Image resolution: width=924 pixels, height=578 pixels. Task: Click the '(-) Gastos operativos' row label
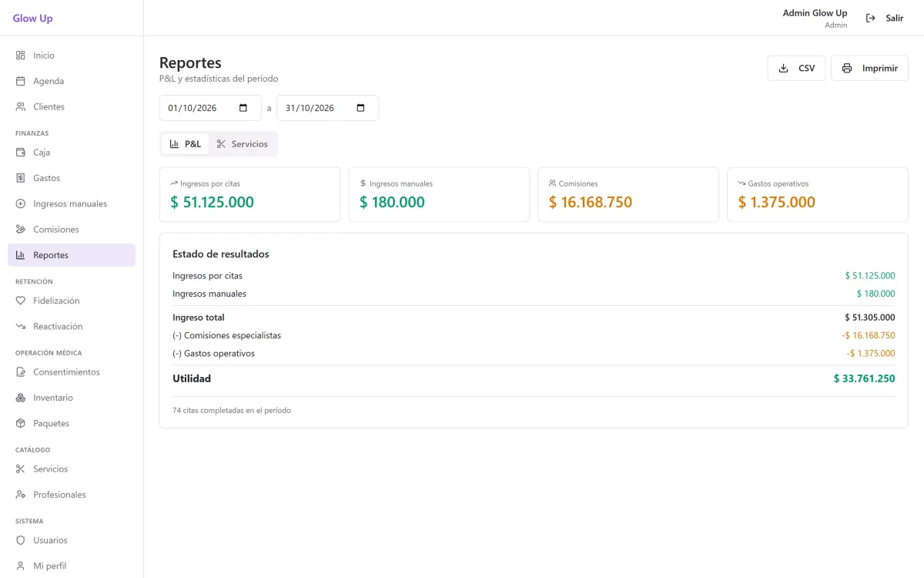click(x=213, y=354)
